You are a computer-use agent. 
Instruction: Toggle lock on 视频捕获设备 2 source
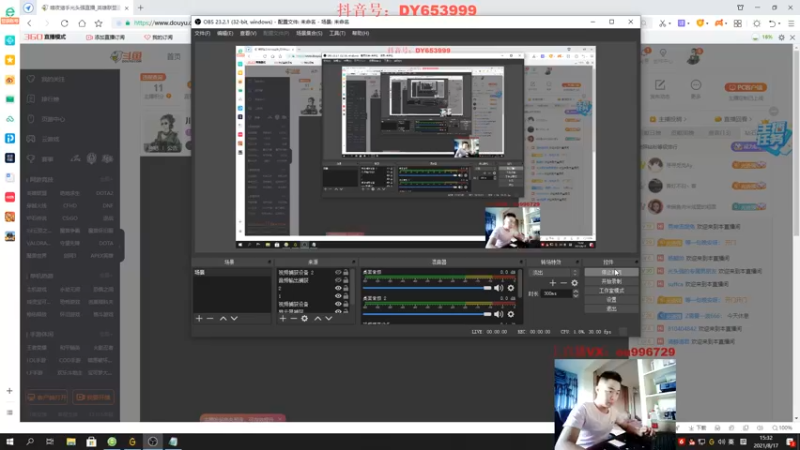(x=346, y=272)
